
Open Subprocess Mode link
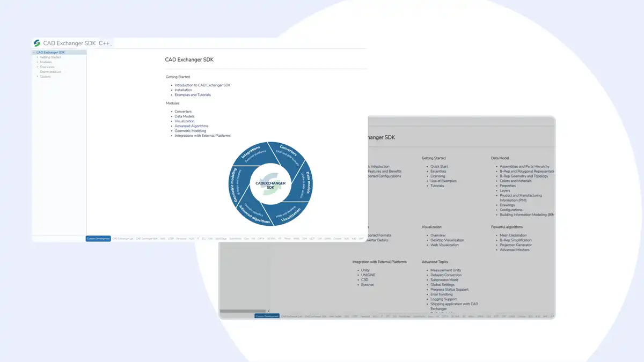pyautogui.click(x=444, y=280)
